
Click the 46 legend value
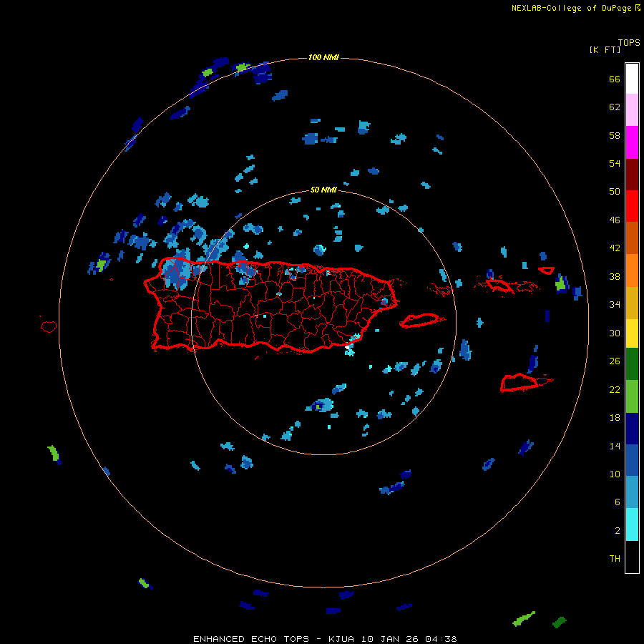point(615,220)
